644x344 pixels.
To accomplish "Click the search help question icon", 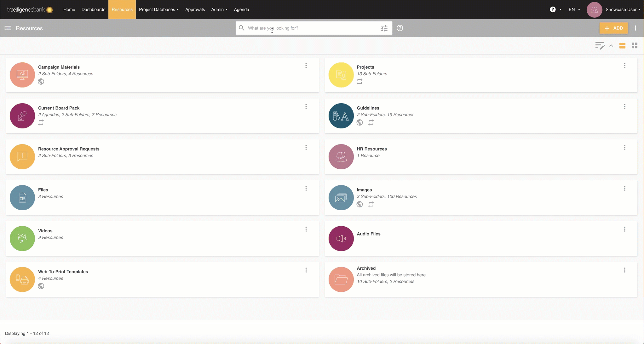I will pyautogui.click(x=400, y=28).
